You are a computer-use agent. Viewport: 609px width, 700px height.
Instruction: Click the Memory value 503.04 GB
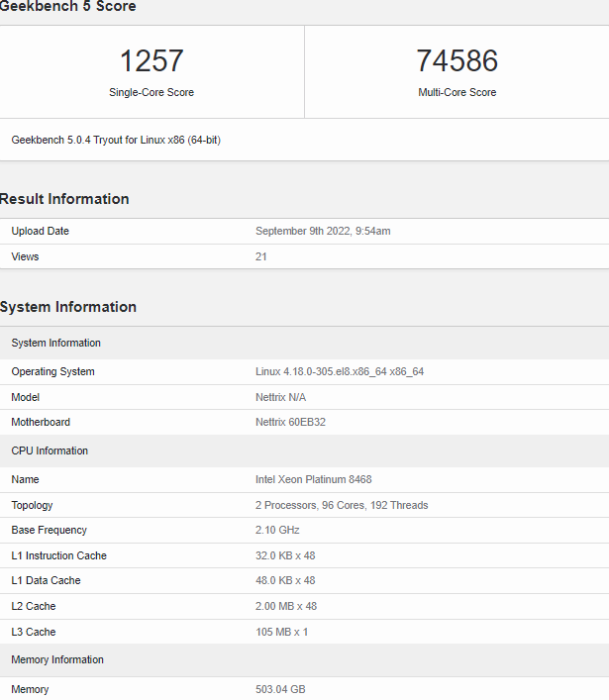point(280,689)
